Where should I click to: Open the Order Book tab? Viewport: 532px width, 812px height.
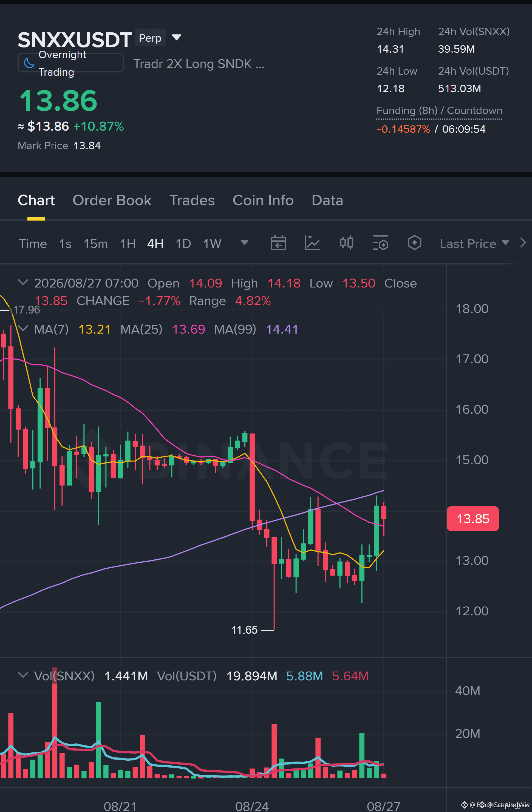(x=112, y=200)
